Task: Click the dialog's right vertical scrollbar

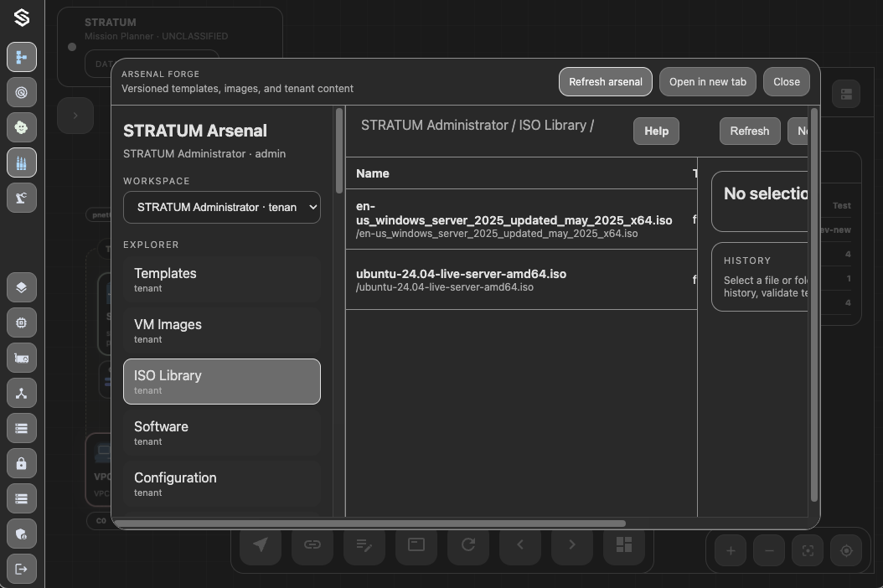Action: click(813, 304)
